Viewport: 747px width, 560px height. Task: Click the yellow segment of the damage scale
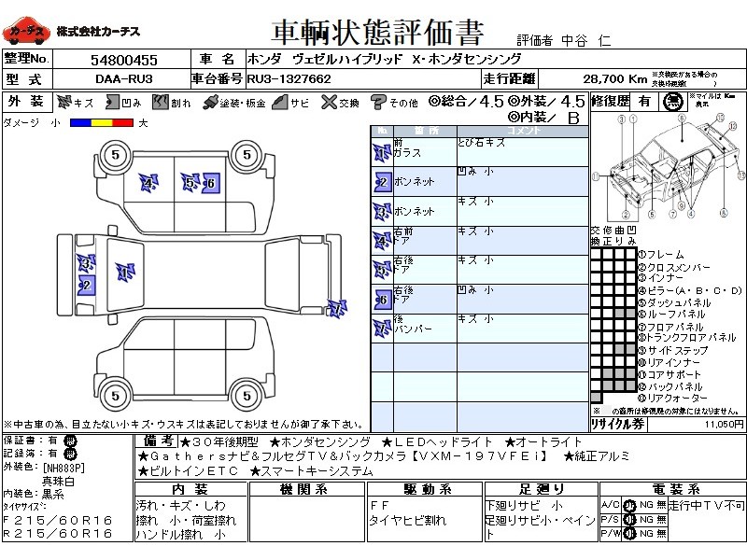coord(101,123)
